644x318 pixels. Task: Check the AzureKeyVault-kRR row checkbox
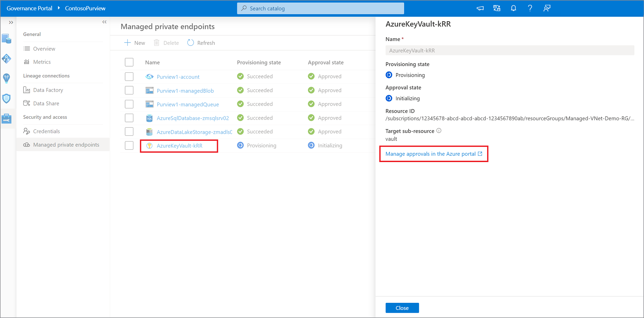[129, 145]
